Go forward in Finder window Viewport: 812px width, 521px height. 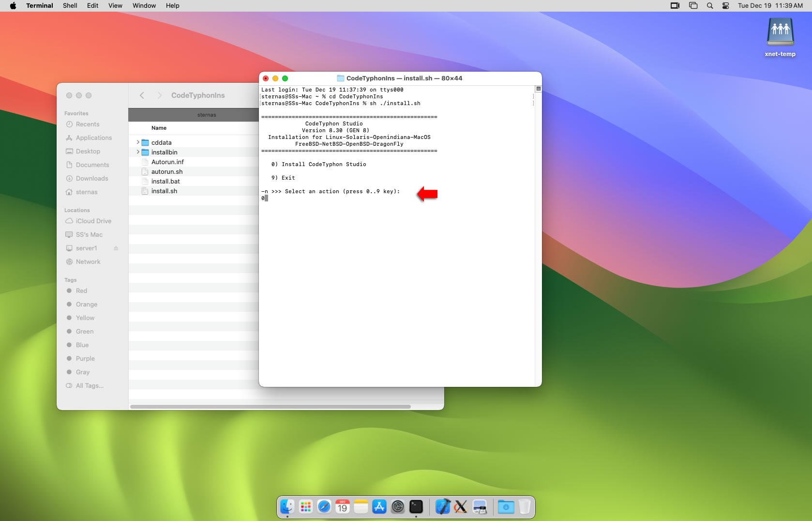[159, 95]
